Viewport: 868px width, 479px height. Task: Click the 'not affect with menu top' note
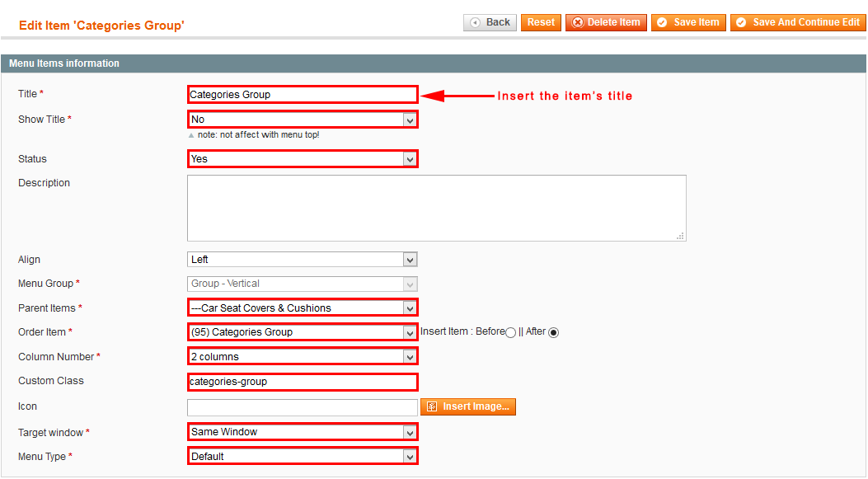point(259,134)
